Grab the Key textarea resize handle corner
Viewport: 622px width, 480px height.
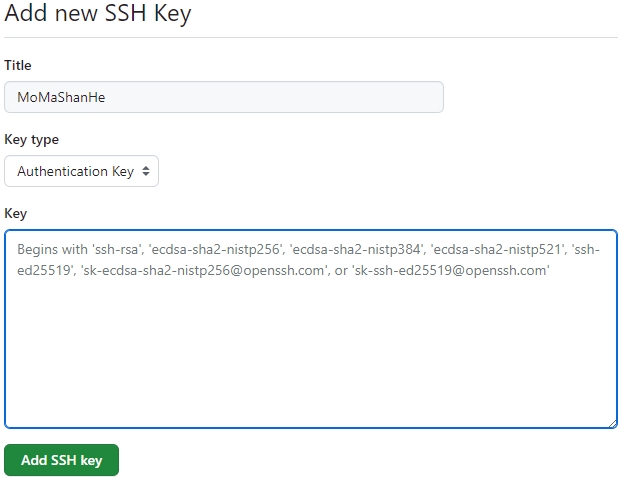point(611,422)
